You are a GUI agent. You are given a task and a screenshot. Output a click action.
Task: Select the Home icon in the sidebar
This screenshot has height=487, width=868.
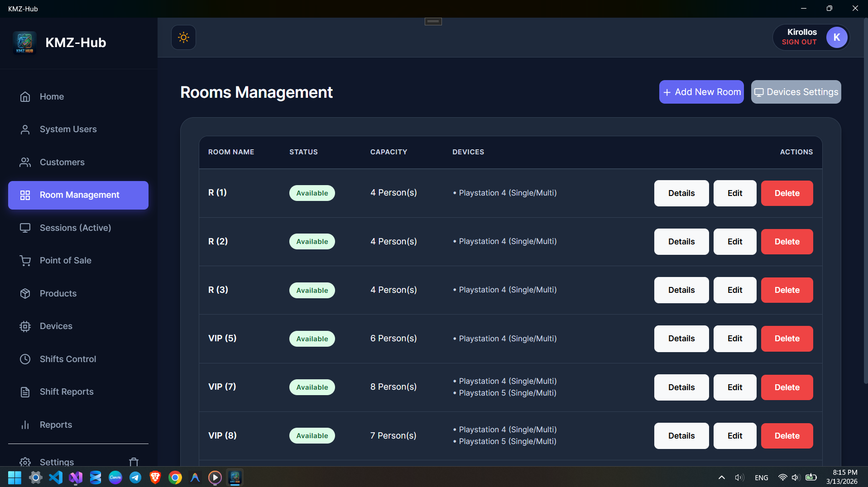(25, 96)
